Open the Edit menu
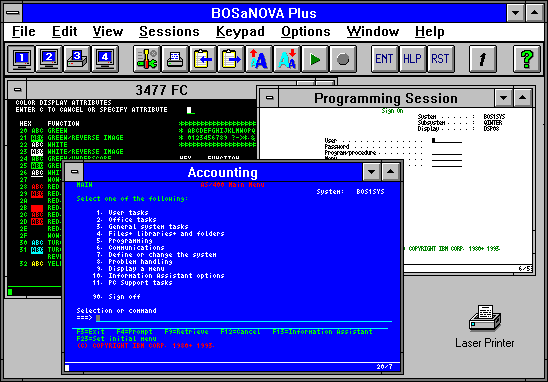This screenshot has height=382, width=548. (64, 31)
